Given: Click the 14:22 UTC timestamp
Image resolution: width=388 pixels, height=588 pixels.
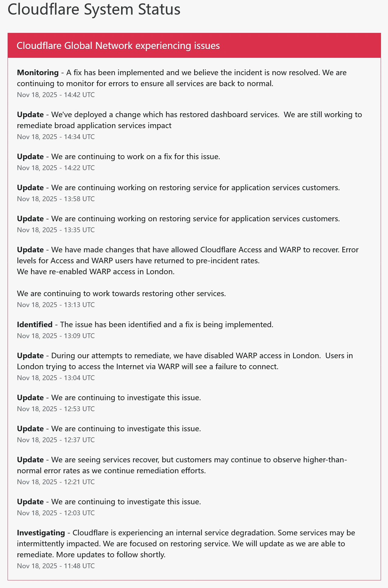Looking at the screenshot, I should (56, 168).
